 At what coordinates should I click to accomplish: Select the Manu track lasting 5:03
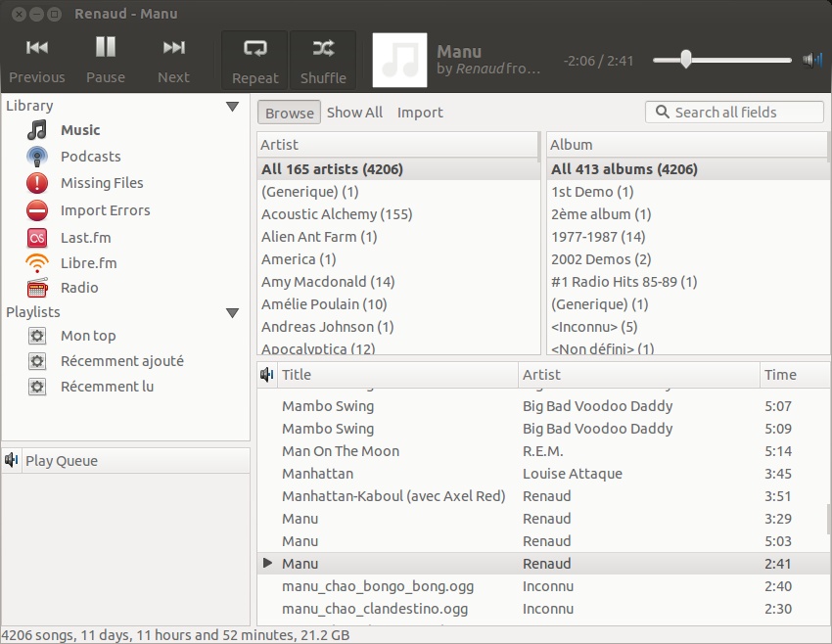(542, 541)
